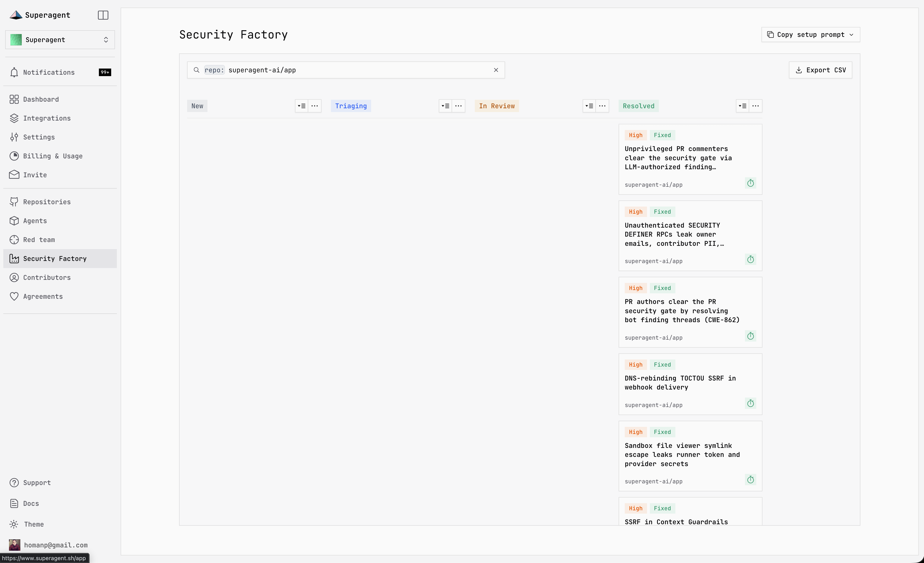The width and height of the screenshot is (924, 563).
Task: Open Copy setup prompt dropdown
Action: (x=810, y=35)
